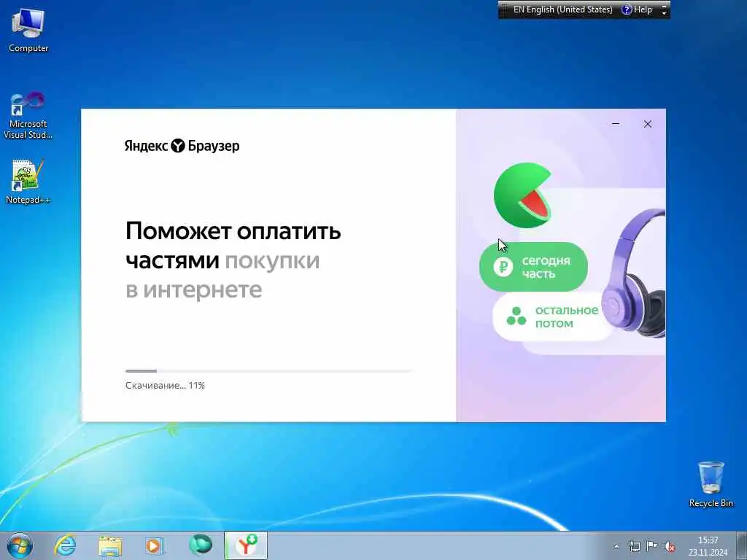The image size is (747, 560).
Task: Activate the Yandex installer taskbar button
Action: pyautogui.click(x=246, y=545)
